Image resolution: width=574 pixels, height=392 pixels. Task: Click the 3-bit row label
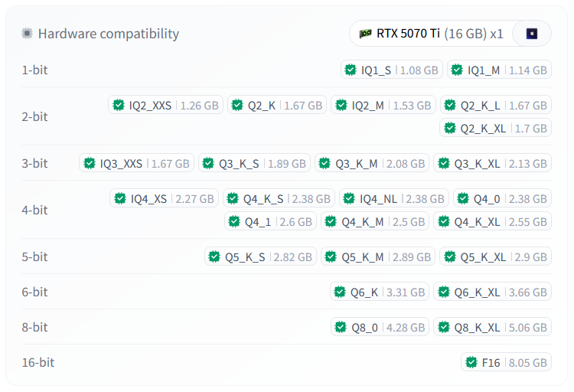34,163
